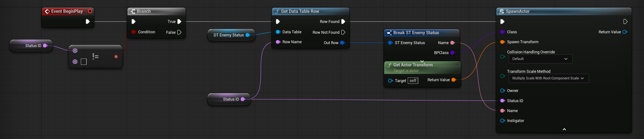The image size is (644, 139).
Task: Click the Get Data Table Row execution input pin
Action: 278,22
